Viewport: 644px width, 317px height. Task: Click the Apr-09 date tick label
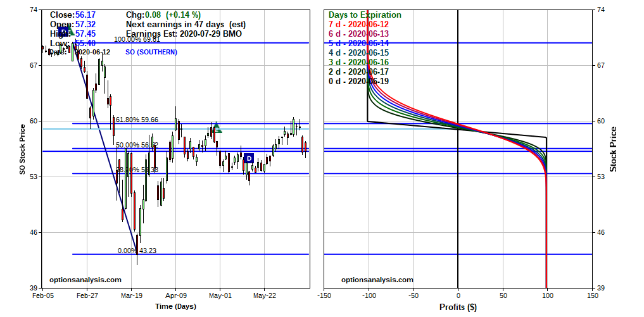(175, 295)
